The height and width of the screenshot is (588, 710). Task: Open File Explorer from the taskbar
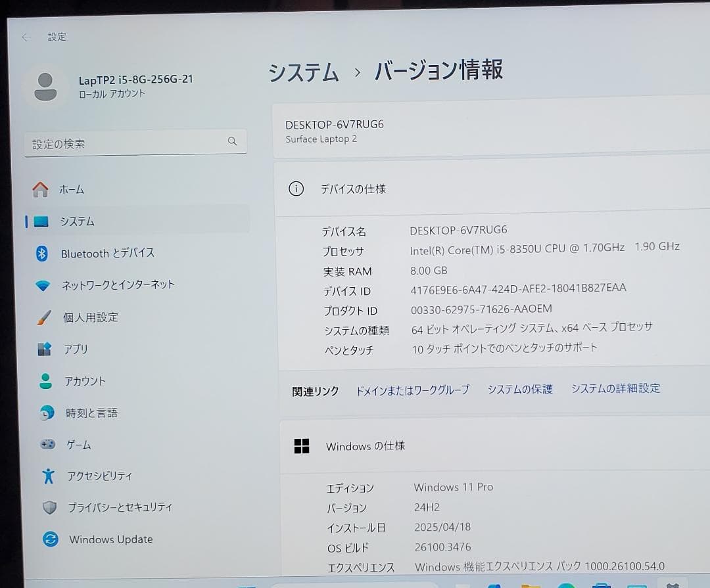(x=530, y=584)
